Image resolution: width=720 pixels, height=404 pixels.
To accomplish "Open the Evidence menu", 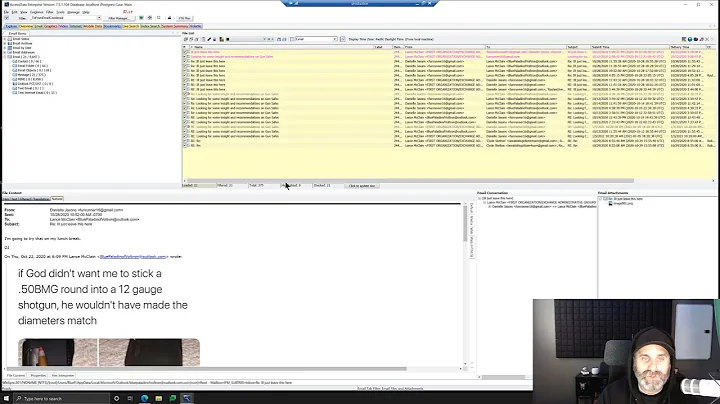I will click(36, 12).
